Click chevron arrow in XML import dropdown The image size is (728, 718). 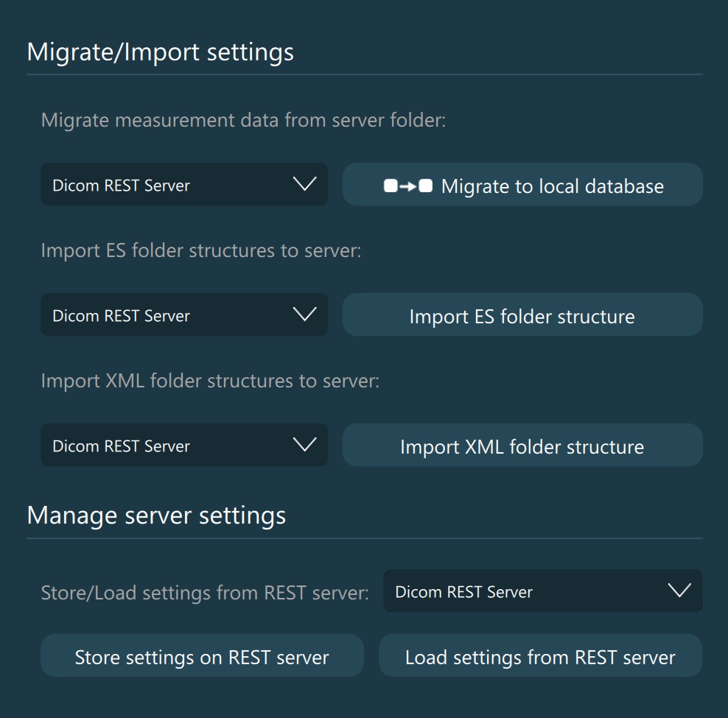(x=304, y=445)
